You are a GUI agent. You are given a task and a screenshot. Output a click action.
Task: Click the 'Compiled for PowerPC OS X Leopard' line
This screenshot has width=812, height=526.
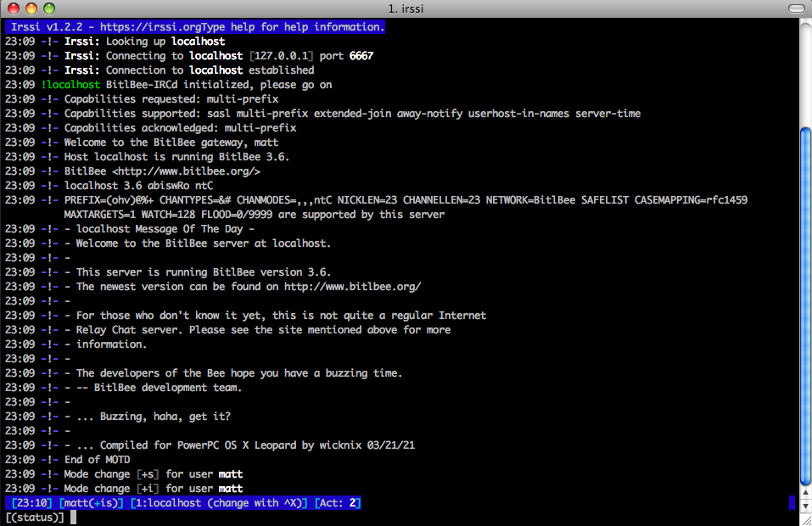click(210, 445)
